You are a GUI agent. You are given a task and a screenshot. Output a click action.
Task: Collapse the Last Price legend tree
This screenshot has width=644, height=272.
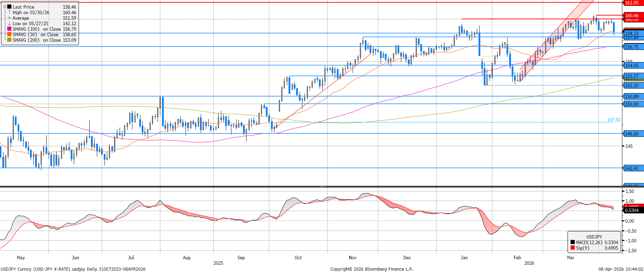coord(5,7)
